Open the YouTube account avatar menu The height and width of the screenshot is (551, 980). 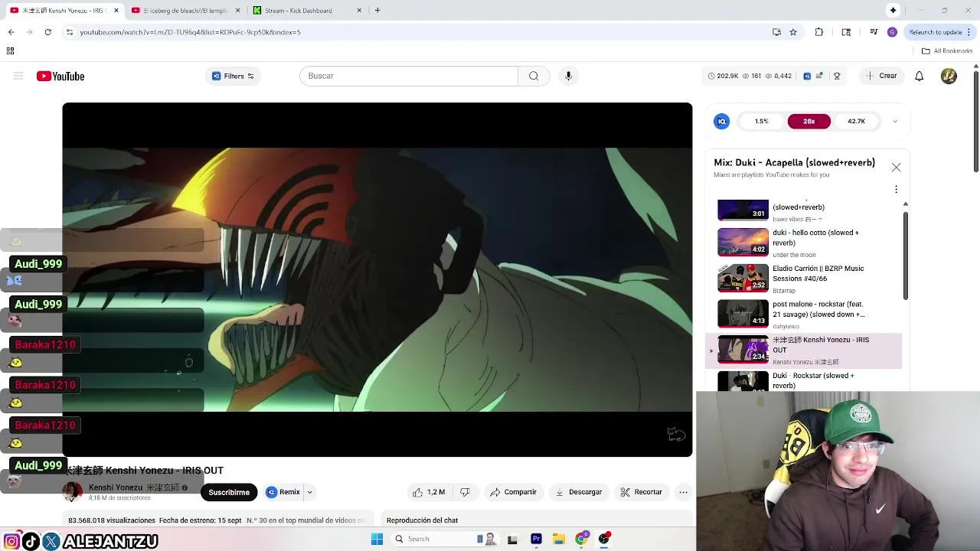[949, 76]
